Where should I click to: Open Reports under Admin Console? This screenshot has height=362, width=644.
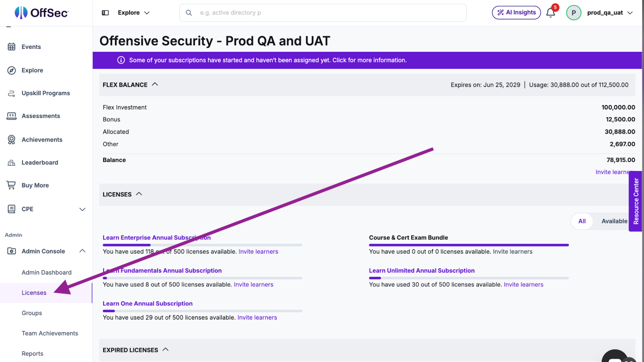32,354
